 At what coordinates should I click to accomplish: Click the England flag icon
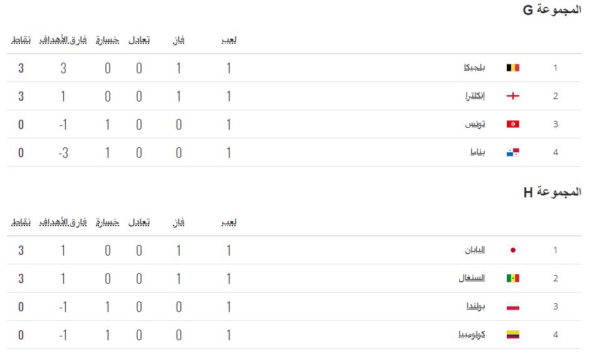click(513, 96)
